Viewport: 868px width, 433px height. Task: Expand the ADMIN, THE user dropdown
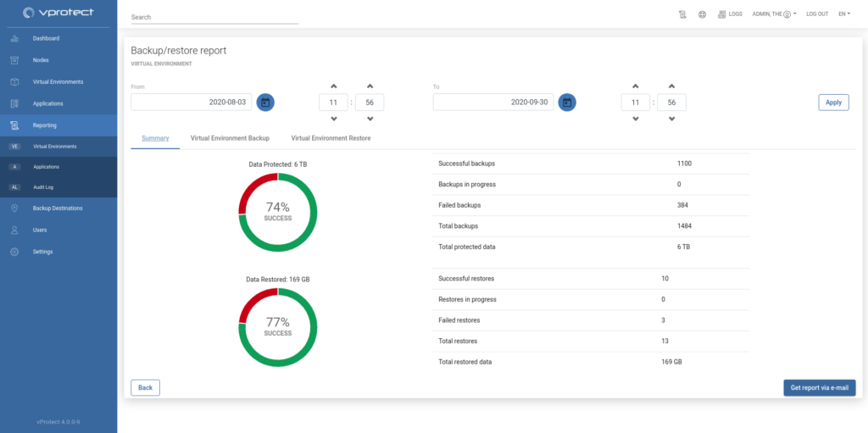coord(774,14)
